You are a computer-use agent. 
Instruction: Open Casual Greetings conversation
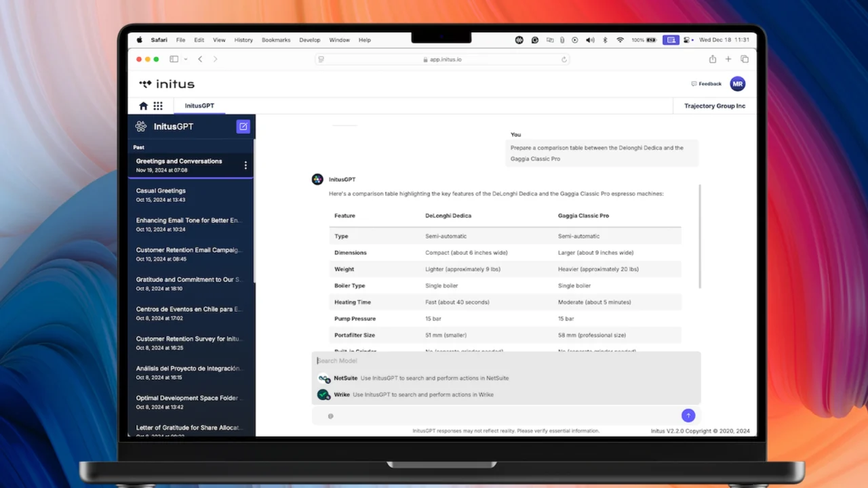click(x=191, y=195)
